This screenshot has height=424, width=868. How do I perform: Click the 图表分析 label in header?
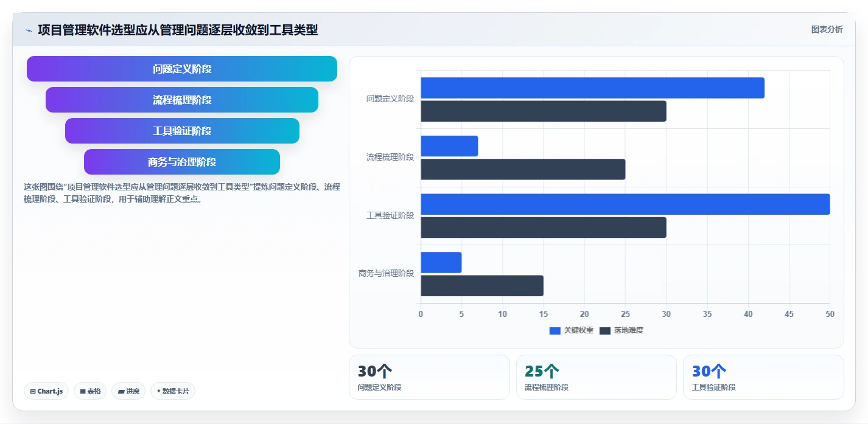click(827, 29)
